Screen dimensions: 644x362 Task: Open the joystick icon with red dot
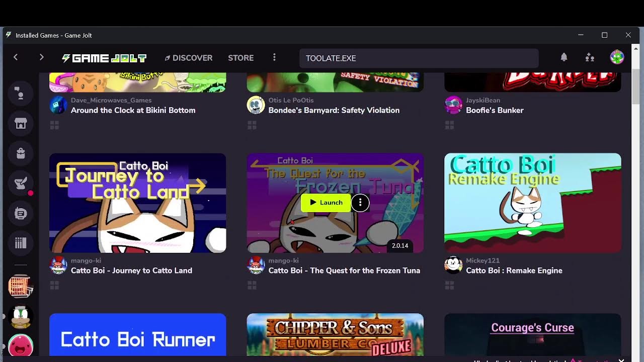[x=21, y=184]
